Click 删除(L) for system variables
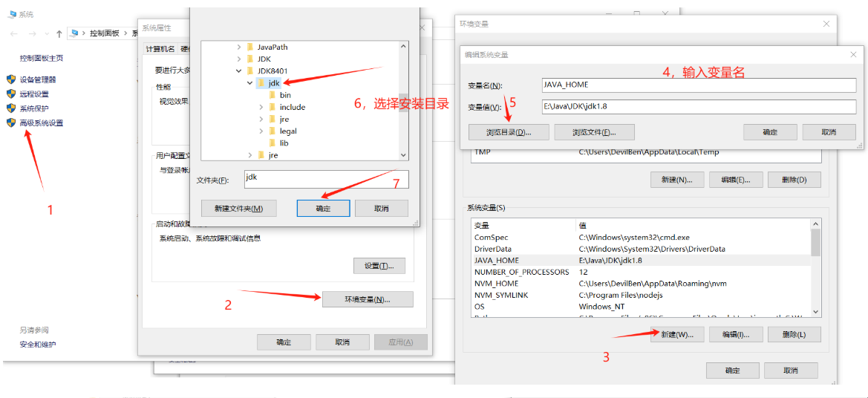 (794, 334)
